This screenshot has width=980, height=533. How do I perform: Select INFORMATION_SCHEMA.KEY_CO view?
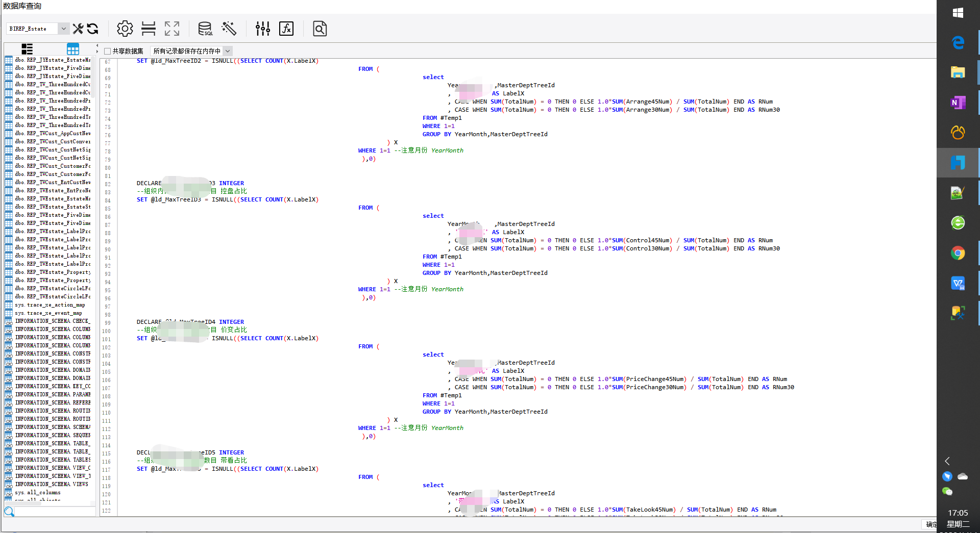(x=53, y=387)
